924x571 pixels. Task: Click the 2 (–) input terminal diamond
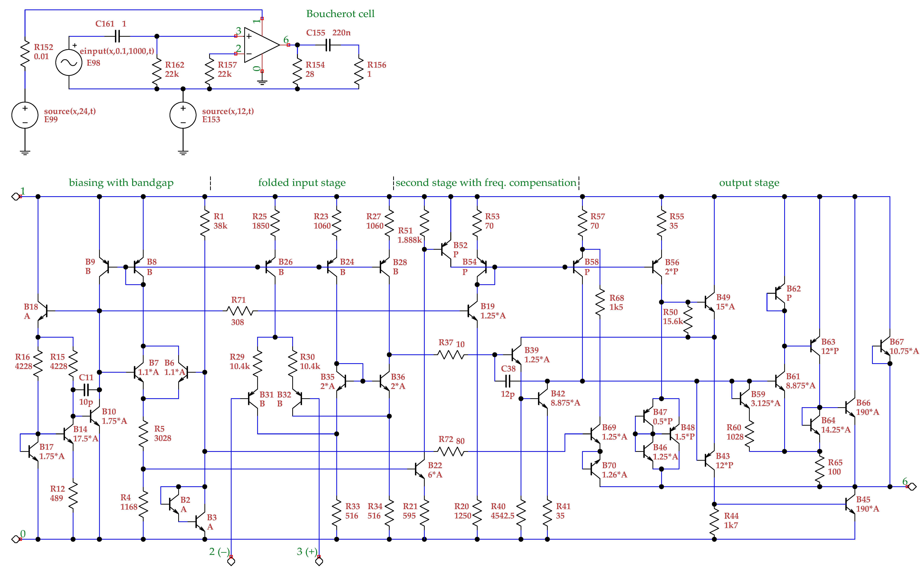point(231,562)
